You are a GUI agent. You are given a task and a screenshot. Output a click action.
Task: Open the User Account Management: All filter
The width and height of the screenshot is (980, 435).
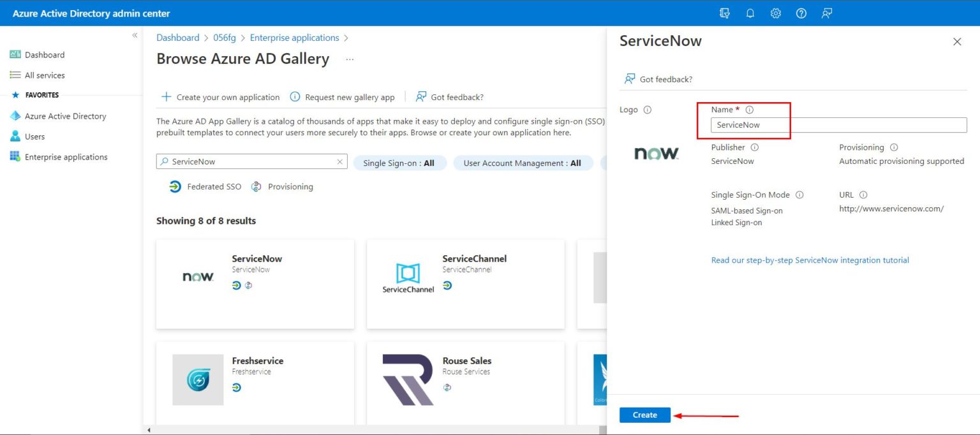523,163
